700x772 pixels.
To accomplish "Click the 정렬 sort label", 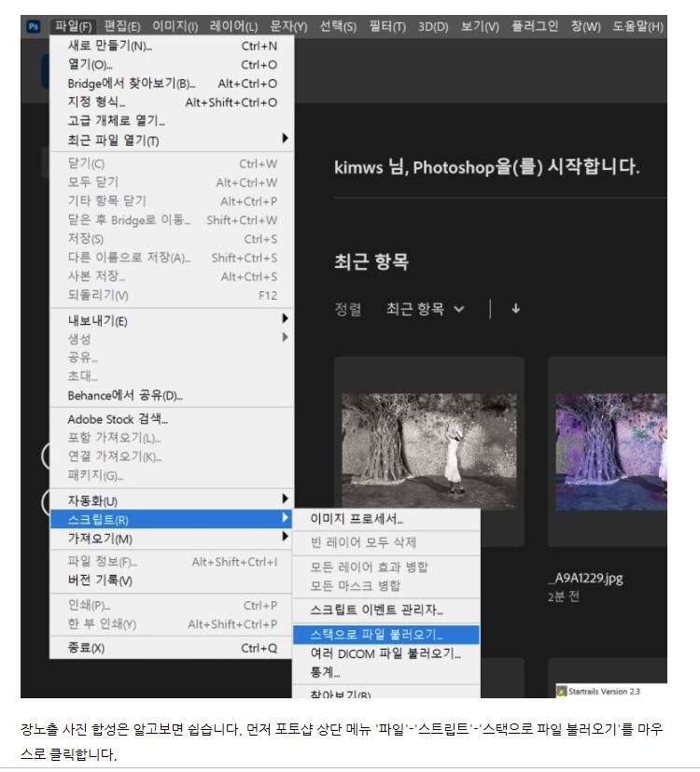I will 348,309.
